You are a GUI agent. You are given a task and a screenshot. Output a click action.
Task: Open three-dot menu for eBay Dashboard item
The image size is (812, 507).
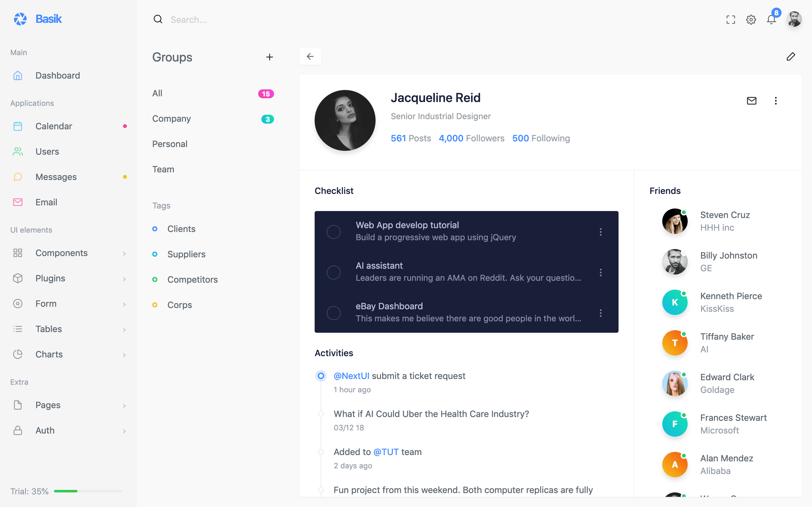pos(601,313)
